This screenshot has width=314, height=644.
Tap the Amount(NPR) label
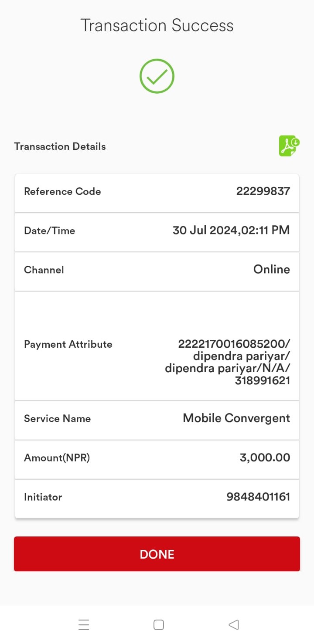[x=57, y=458]
